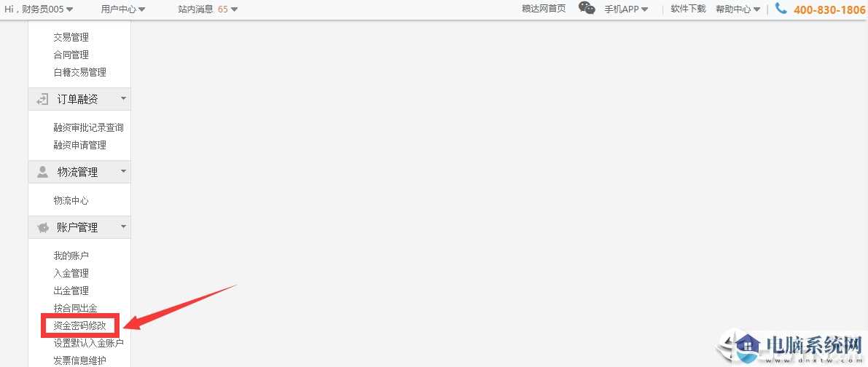This screenshot has height=367, width=868.
Task: Collapse the 账户管理 section arrow
Action: (123, 226)
